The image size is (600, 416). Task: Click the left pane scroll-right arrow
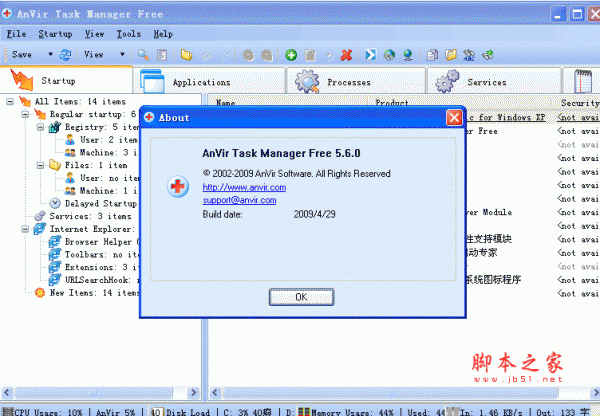pos(194,392)
